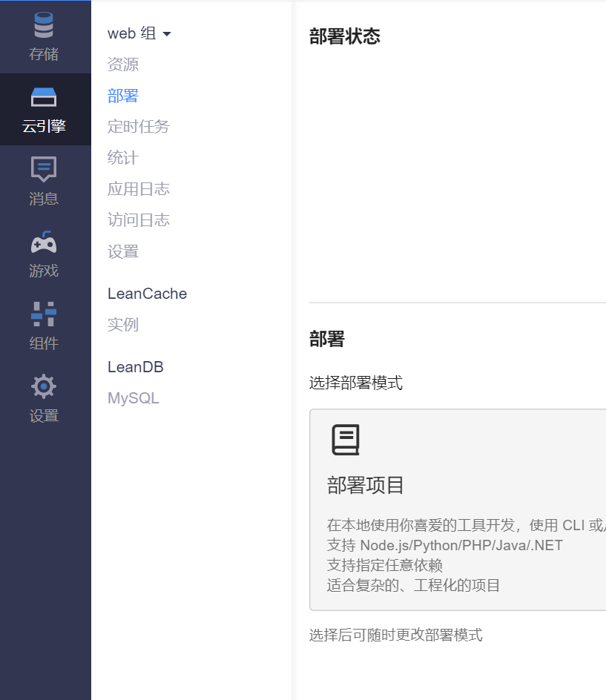Open LeanCache 实例 instances page

coord(123,325)
